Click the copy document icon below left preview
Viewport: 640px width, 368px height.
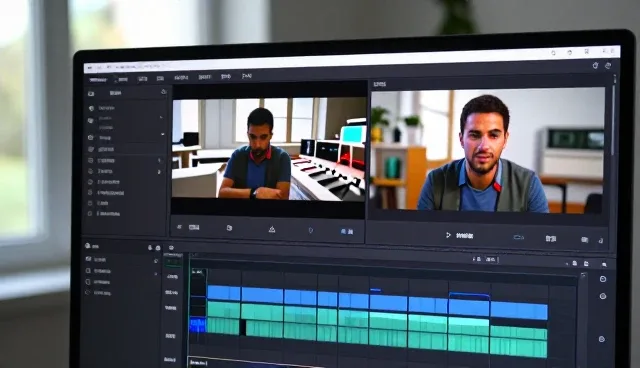point(229,228)
